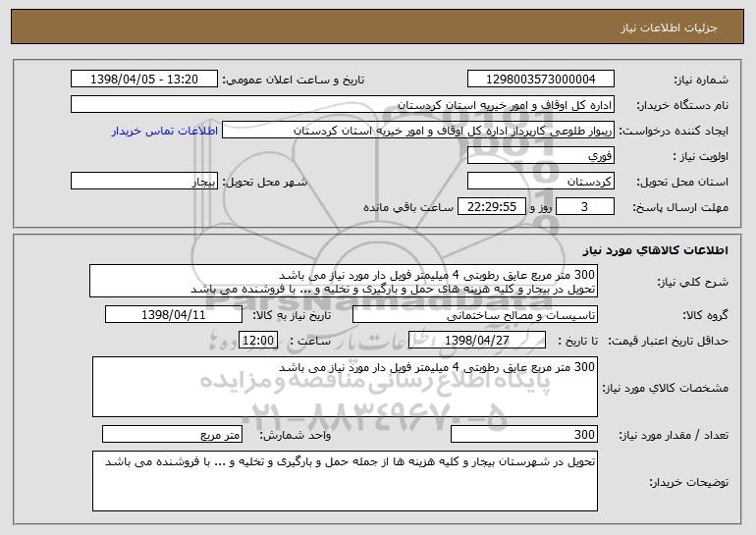The image size is (756, 535).
Task: Click the section heading اطلاعات کالاهای مورد نیاز
Action: pos(655,249)
